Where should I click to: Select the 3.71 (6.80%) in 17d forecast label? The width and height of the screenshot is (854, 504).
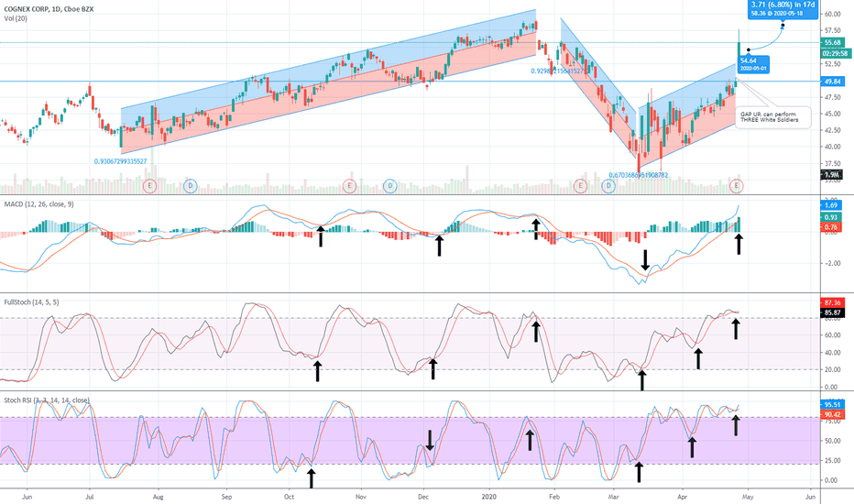click(x=783, y=9)
